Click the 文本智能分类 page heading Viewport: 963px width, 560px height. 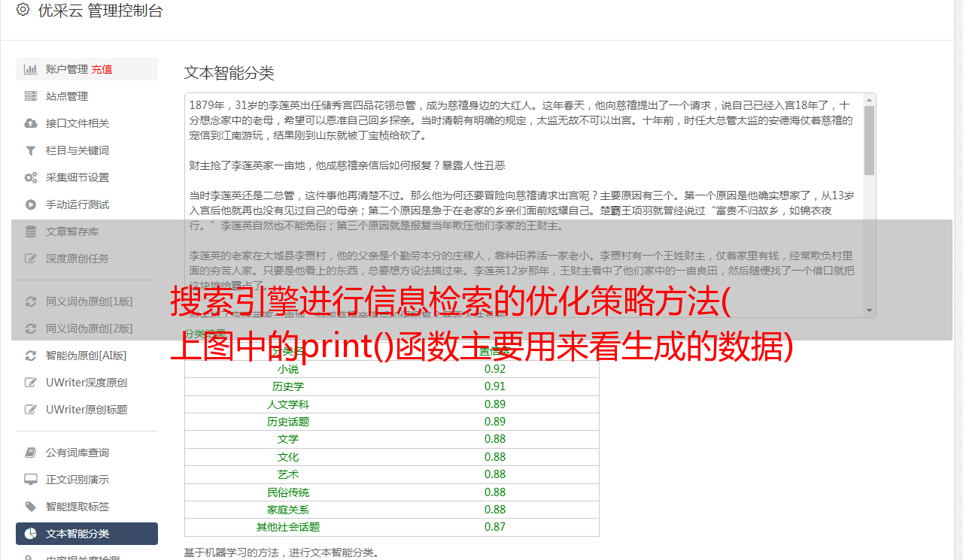tap(229, 73)
